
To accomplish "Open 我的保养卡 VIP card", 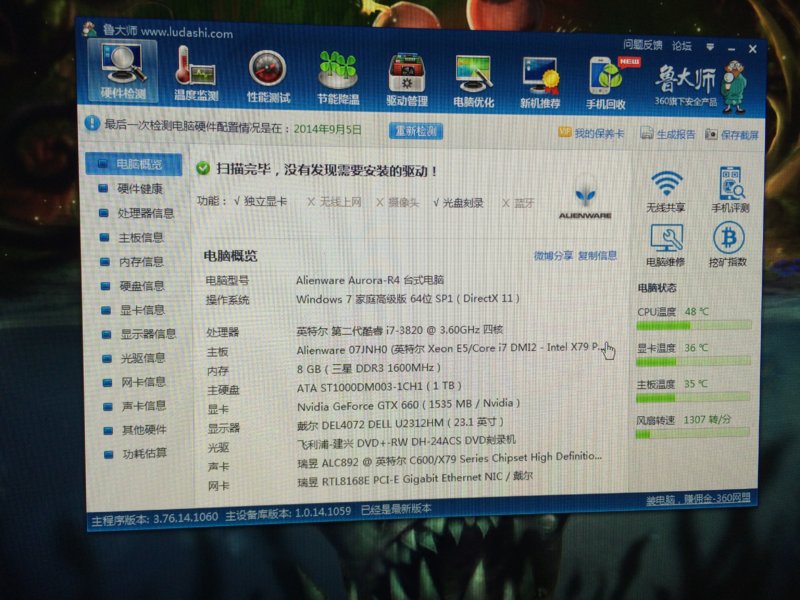I will (591, 133).
